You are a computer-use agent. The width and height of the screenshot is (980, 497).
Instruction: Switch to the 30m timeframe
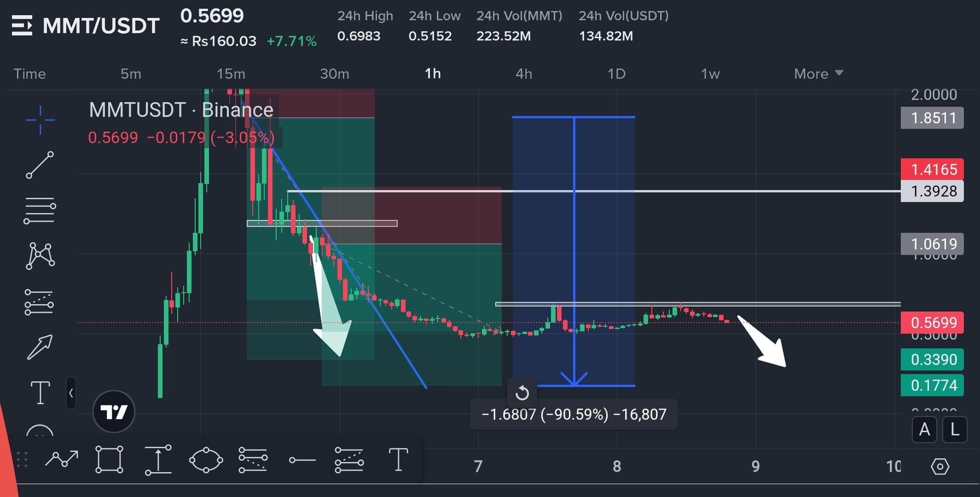click(x=335, y=74)
